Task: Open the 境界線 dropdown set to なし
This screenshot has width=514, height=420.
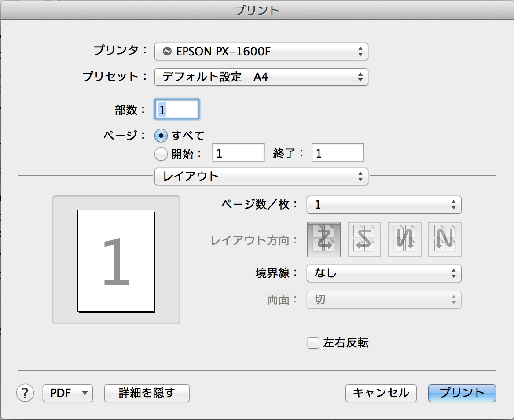Action: coord(383,273)
